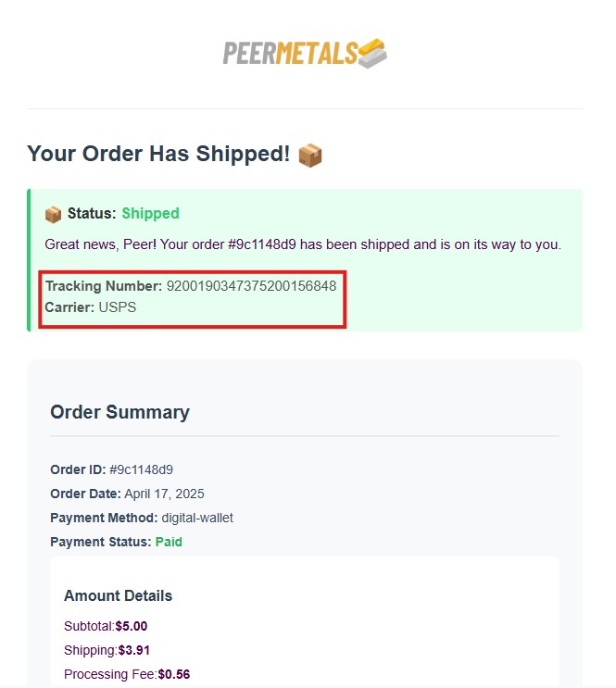Click the package emoji beside the heading
616x688 pixels.
click(x=310, y=156)
